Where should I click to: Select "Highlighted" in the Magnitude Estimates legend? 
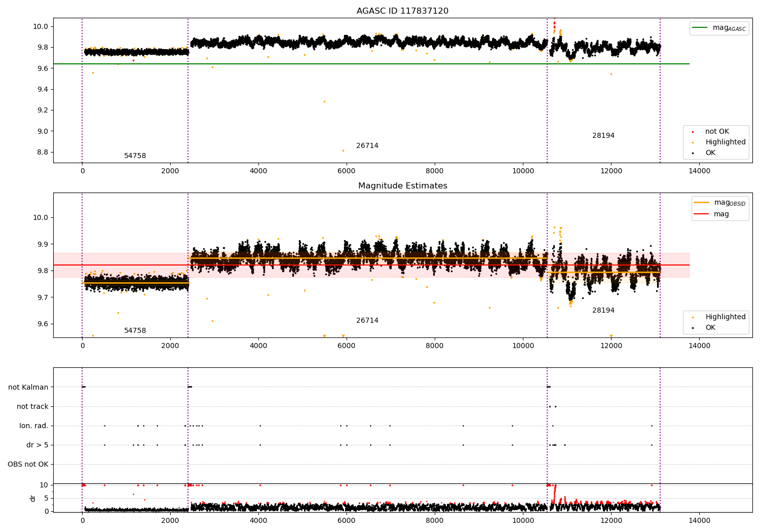click(726, 317)
